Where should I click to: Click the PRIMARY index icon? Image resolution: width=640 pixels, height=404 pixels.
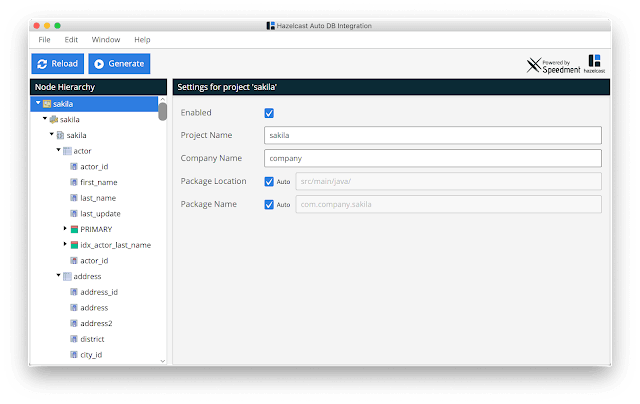(x=74, y=229)
